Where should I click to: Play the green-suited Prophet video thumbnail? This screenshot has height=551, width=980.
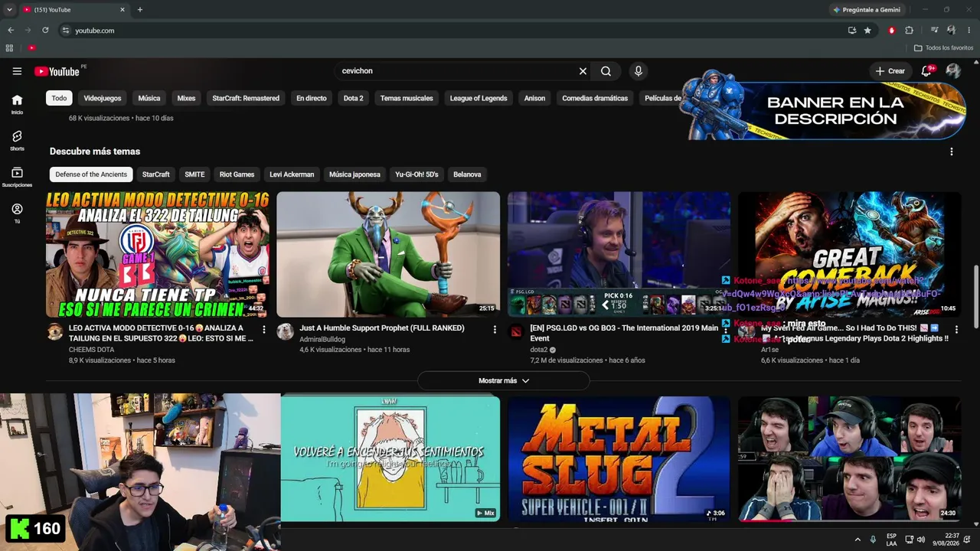(388, 254)
